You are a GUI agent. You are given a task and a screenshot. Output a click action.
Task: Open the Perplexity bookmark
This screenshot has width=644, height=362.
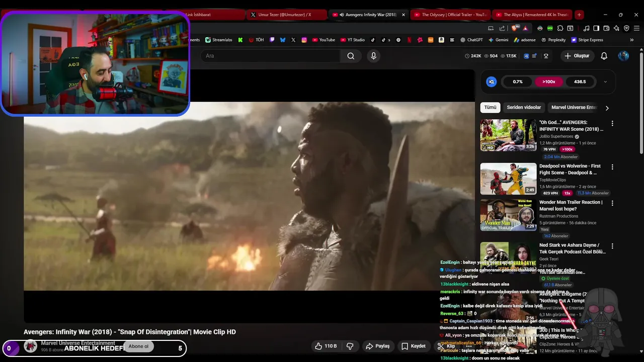coord(553,40)
